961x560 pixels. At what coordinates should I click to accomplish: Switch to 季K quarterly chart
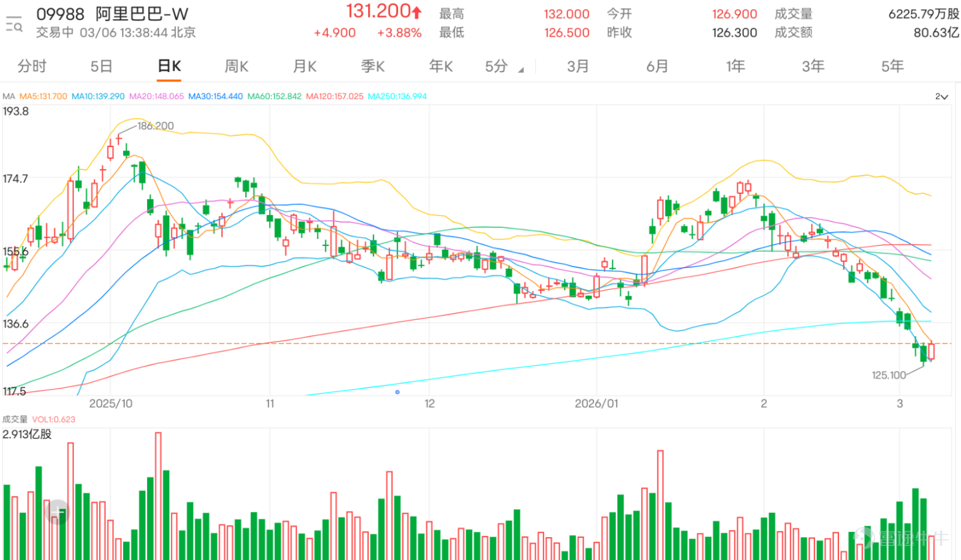coord(373,66)
